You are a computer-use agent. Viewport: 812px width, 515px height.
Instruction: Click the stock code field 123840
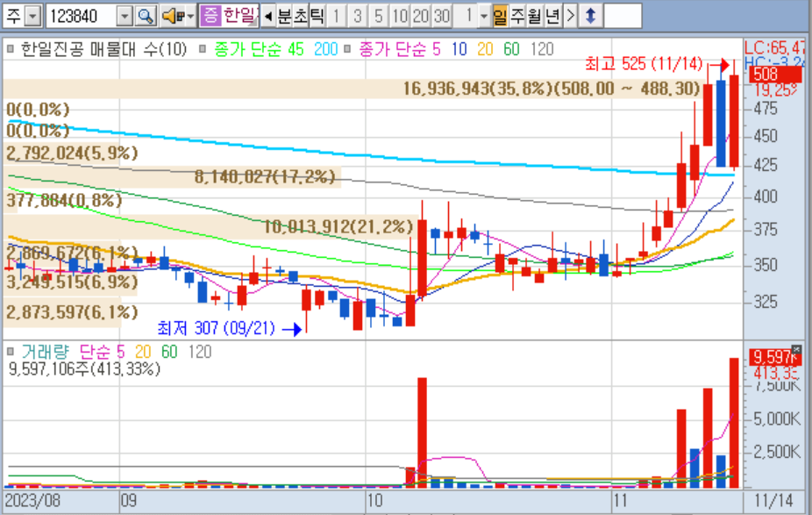81,16
